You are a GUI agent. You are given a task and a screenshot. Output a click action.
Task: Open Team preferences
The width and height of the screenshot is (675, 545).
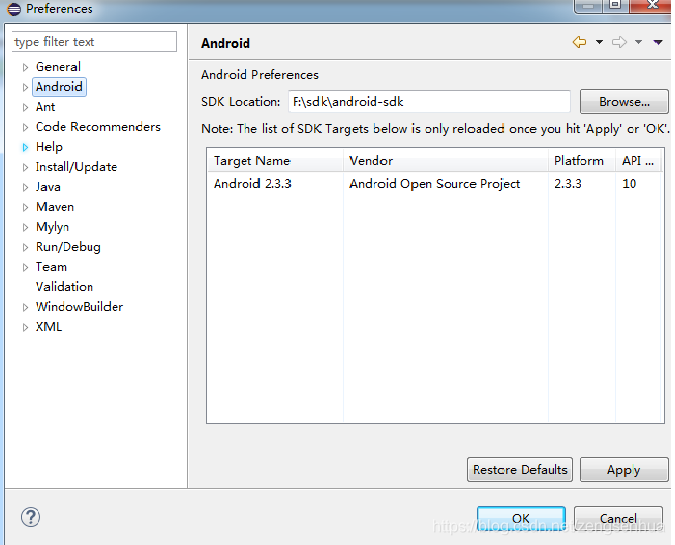click(x=51, y=267)
